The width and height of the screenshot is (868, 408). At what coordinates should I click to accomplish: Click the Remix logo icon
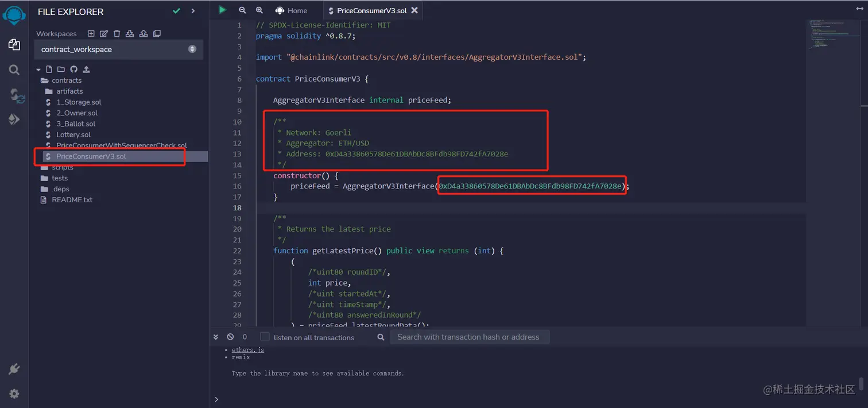tap(14, 16)
